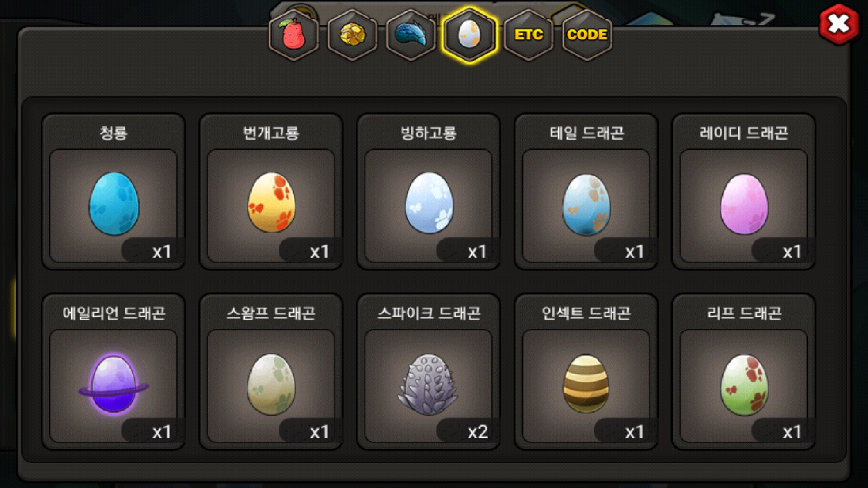Choose the 빙하고룡 pale blue egg
This screenshot has height=488, width=868.
pos(429,202)
